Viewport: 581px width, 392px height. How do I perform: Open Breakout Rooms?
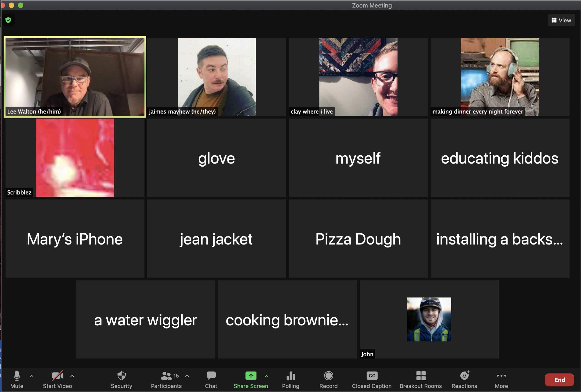[420, 379]
